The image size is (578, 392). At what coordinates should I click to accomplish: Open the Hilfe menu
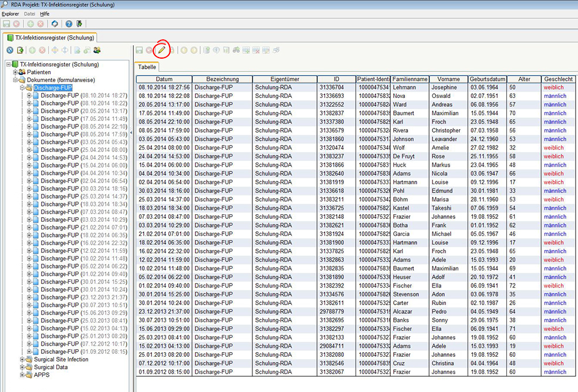tap(45, 13)
